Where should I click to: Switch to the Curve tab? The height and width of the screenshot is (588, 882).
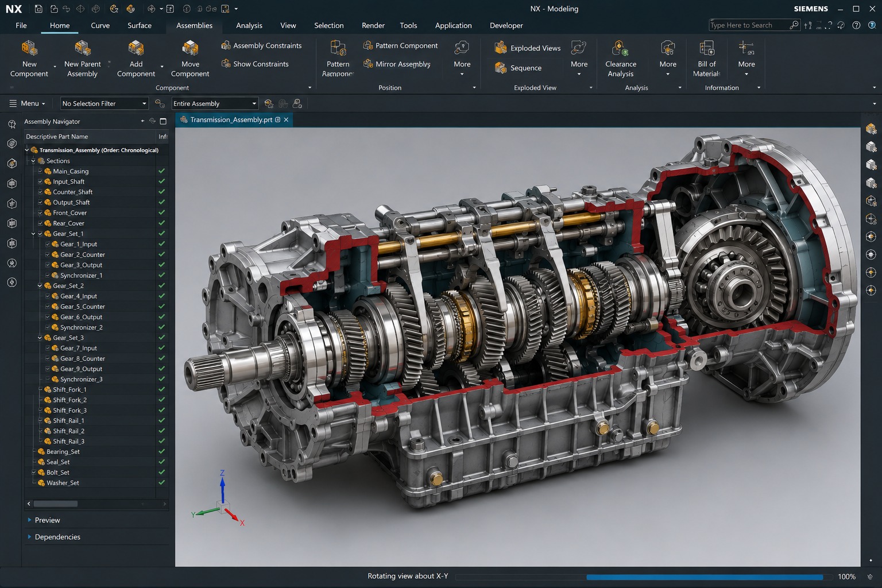pyautogui.click(x=100, y=25)
